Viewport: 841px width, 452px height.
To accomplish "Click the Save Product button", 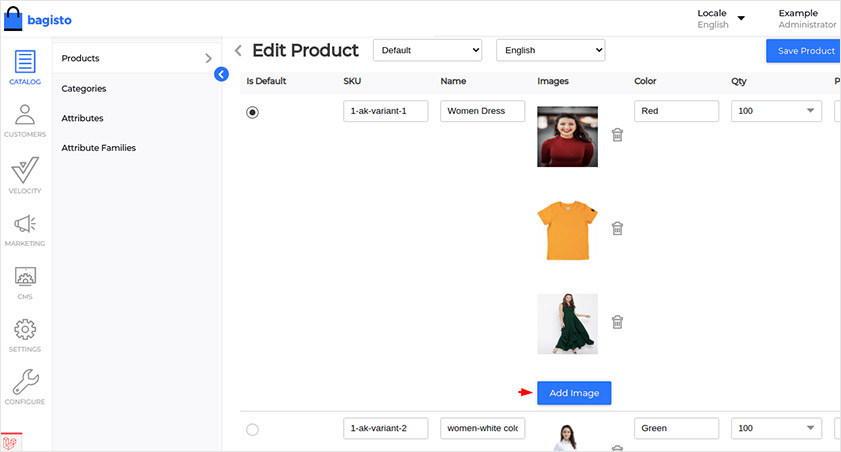I will click(804, 51).
